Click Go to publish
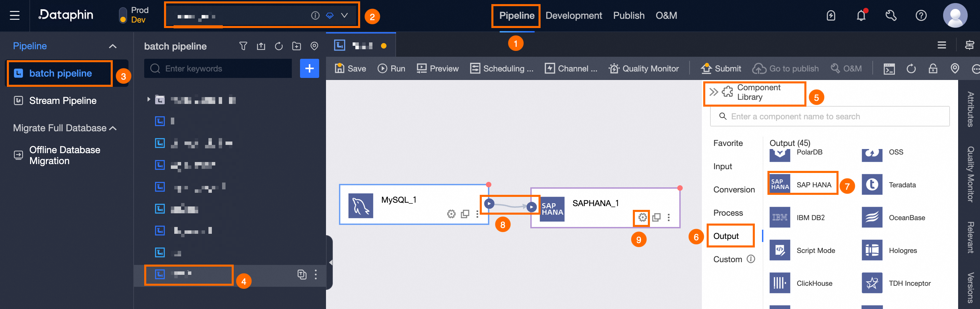 786,68
